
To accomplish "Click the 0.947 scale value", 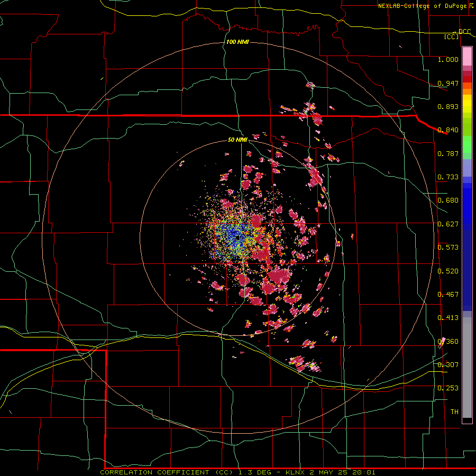I will pyautogui.click(x=448, y=83).
